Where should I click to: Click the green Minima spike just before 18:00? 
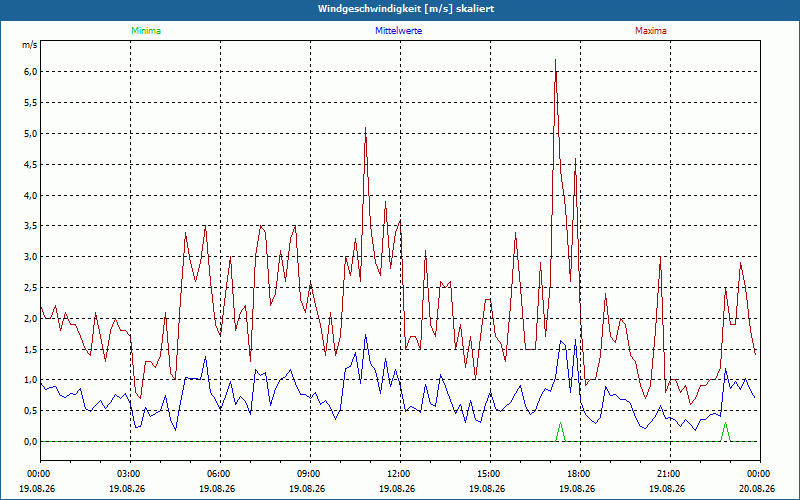tap(560, 431)
